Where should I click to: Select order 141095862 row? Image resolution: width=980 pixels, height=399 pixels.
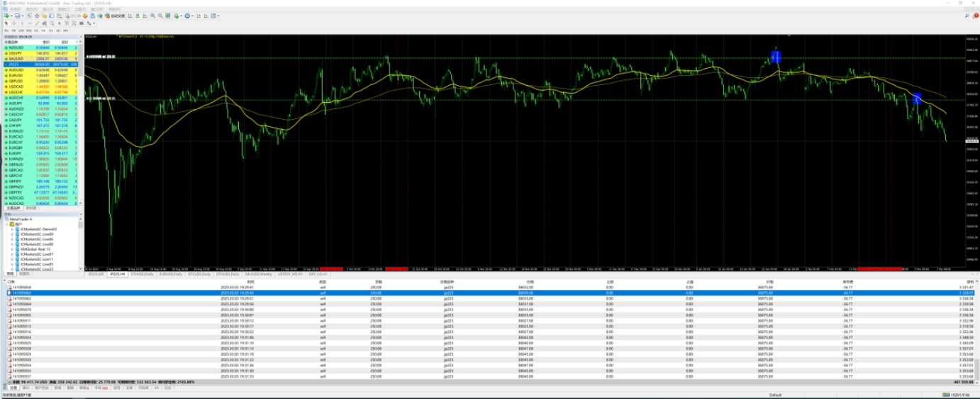(x=489, y=298)
